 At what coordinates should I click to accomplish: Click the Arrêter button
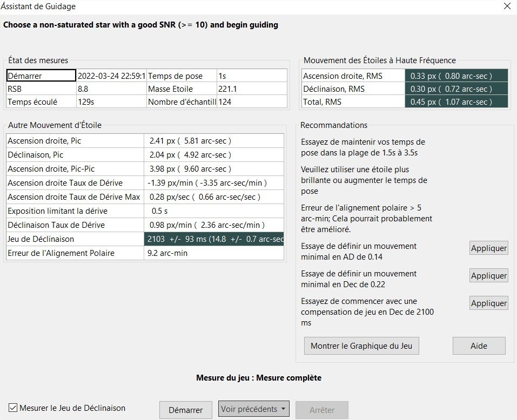coord(321,410)
